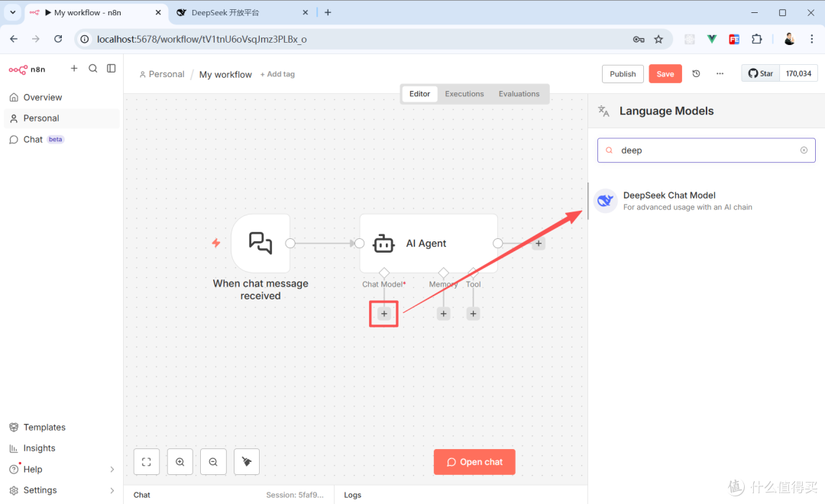Add node after AI Agent output
825x504 pixels.
point(539,243)
